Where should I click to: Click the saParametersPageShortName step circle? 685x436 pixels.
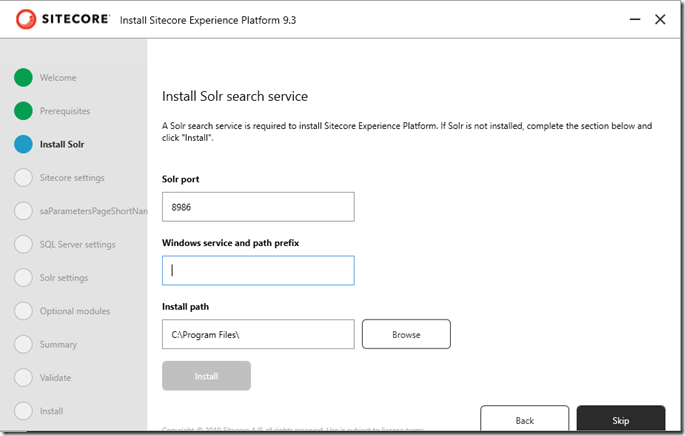click(23, 211)
